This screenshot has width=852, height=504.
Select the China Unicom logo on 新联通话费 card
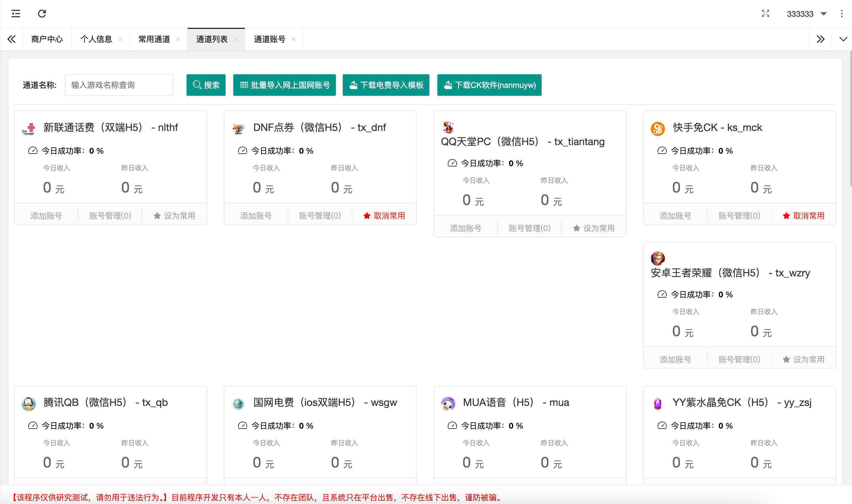point(29,128)
